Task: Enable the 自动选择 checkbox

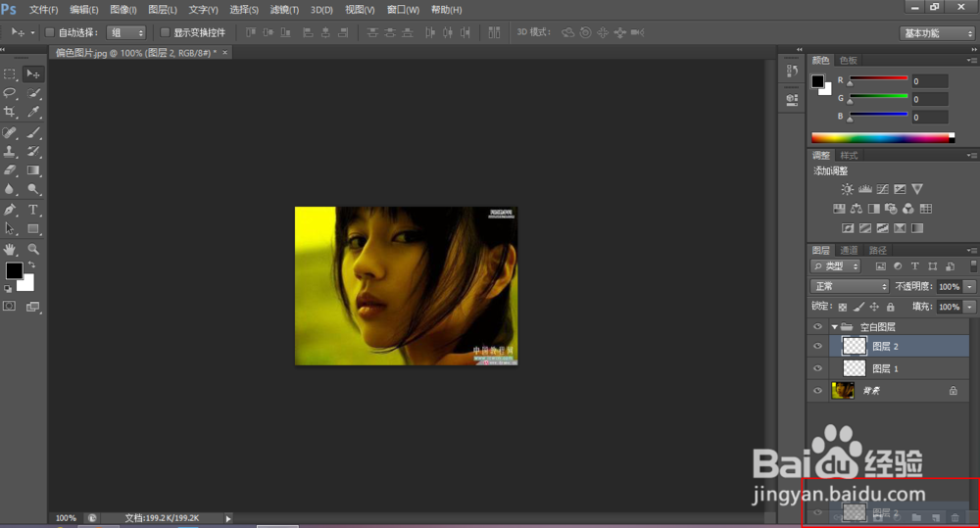Action: coord(50,32)
